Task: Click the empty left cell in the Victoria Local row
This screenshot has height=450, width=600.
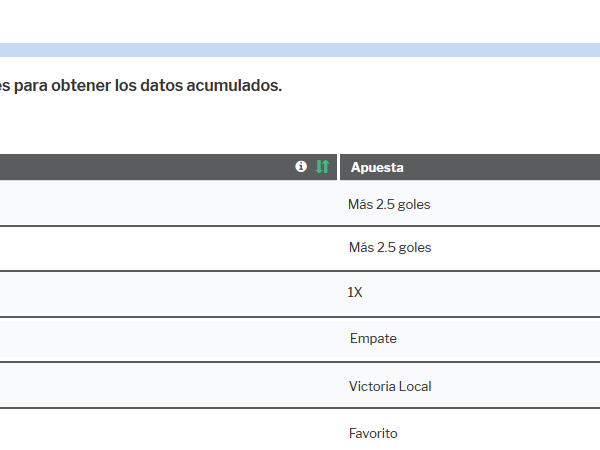Action: [168, 385]
